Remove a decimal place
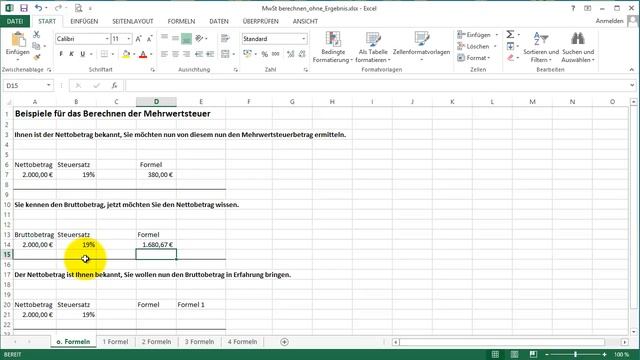Image resolution: width=640 pixels, height=360 pixels. (x=302, y=54)
